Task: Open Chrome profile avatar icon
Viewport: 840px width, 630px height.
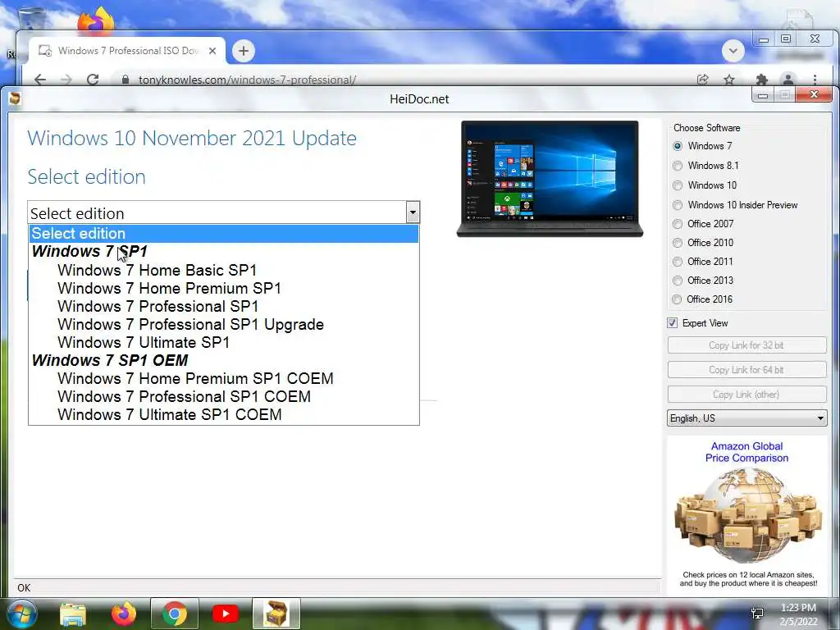Action: (788, 80)
